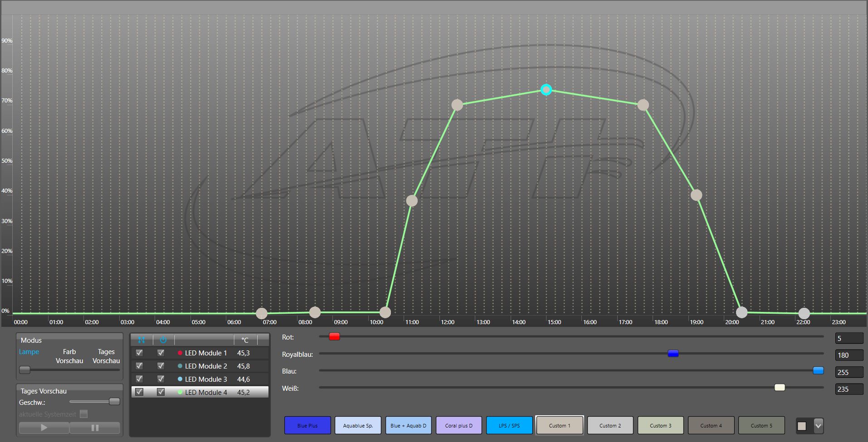
Task: Start the Tages Vorschau play button
Action: [44, 427]
